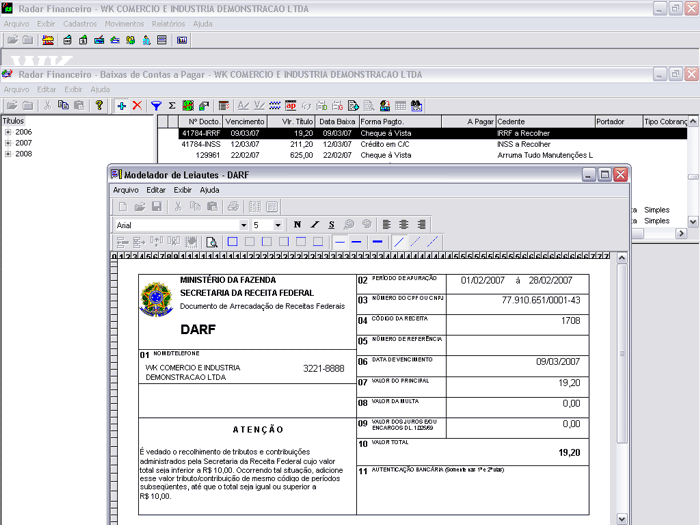The width and height of the screenshot is (700, 525).
Task: Click the blue funnel filter icon
Action: coord(156,105)
